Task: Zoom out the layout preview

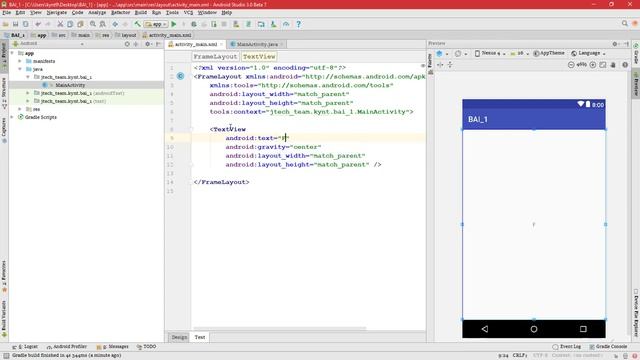Action: tap(571, 64)
